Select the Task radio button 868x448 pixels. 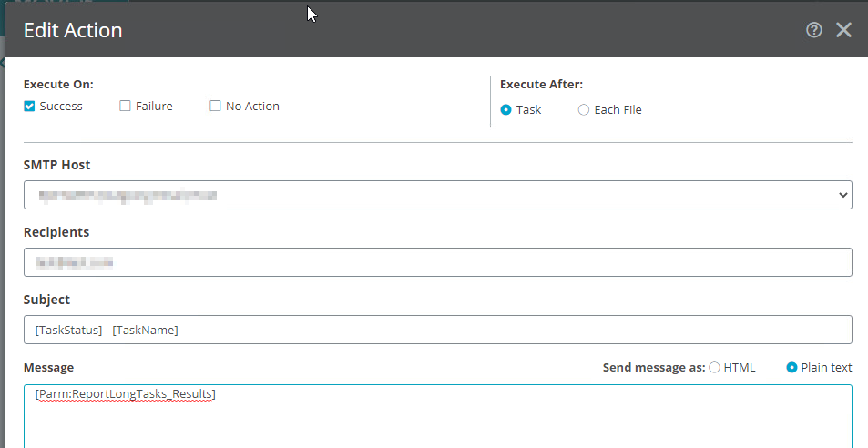pyautogui.click(x=506, y=110)
